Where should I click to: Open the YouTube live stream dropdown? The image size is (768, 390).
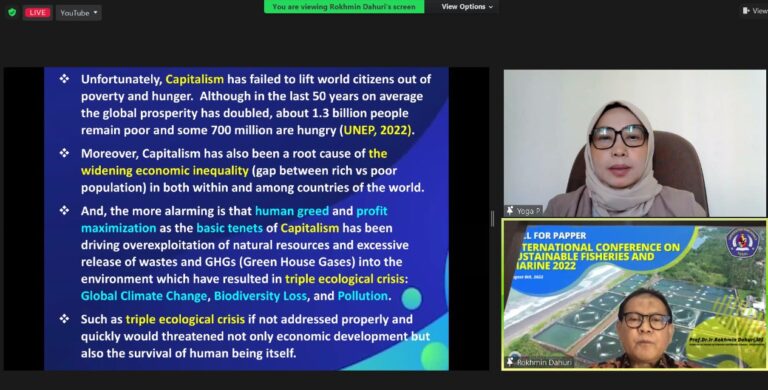tap(79, 13)
